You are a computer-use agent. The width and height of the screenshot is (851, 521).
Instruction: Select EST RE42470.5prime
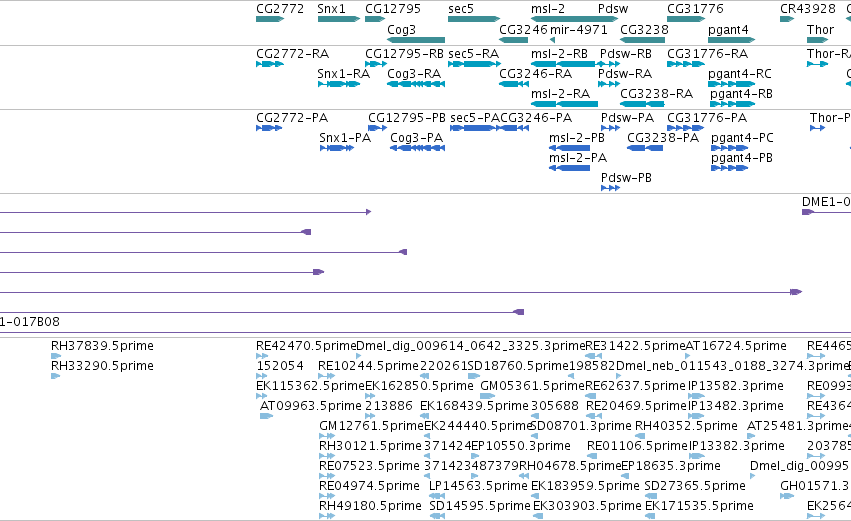pos(306,346)
